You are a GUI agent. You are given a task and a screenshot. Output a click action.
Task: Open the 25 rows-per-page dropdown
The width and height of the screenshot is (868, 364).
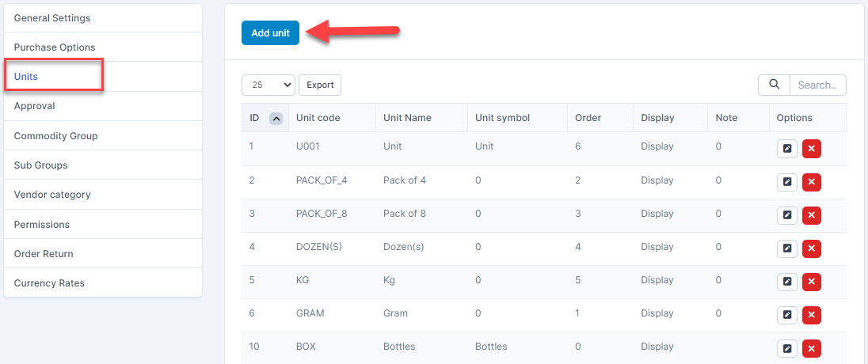(x=268, y=85)
